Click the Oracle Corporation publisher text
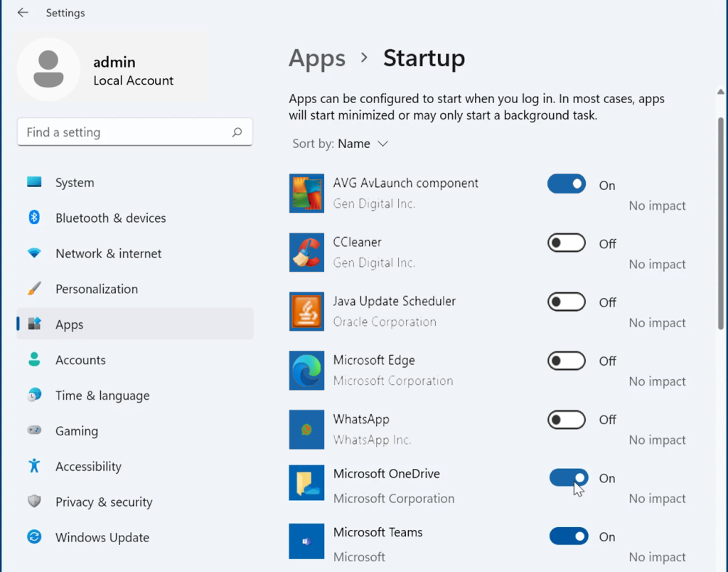 click(385, 322)
